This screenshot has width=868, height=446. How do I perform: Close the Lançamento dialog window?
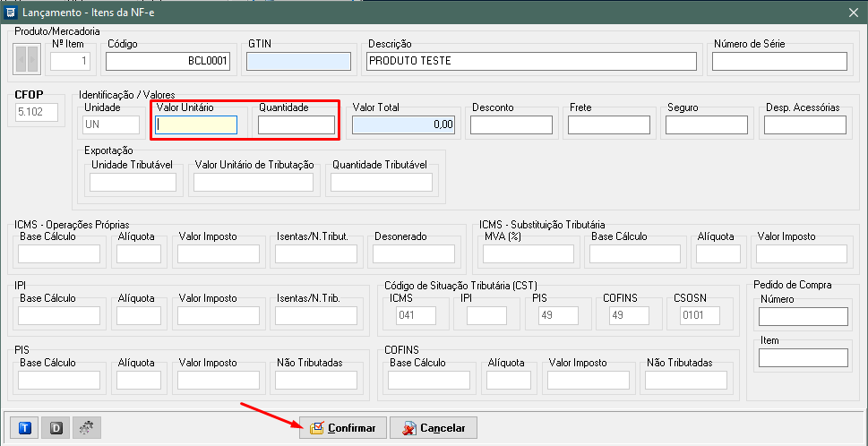853,10
